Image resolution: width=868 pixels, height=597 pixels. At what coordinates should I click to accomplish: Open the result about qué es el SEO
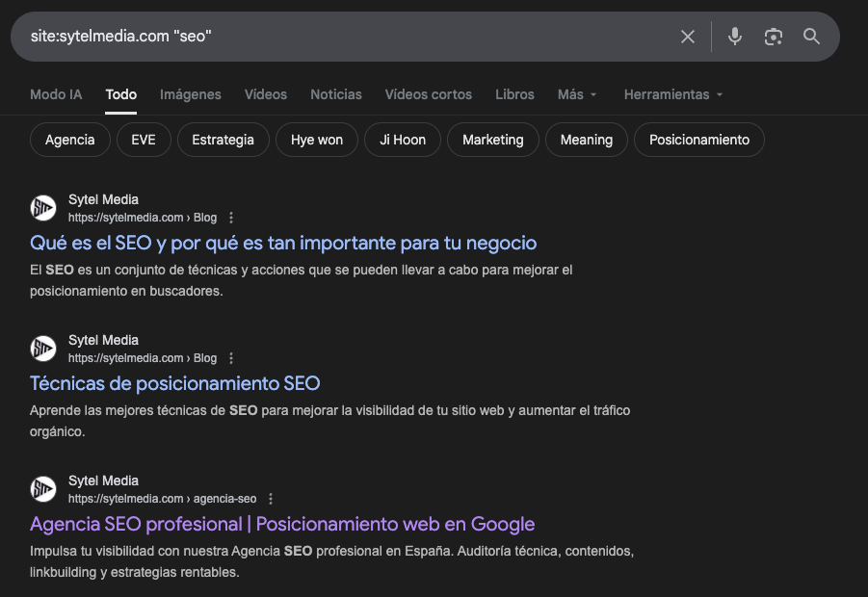point(282,243)
